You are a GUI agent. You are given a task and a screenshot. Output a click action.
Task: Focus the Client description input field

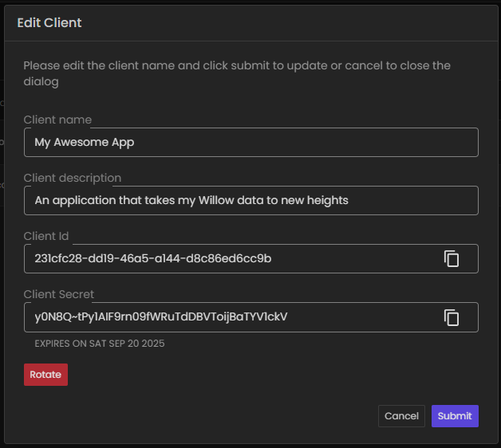pos(250,201)
